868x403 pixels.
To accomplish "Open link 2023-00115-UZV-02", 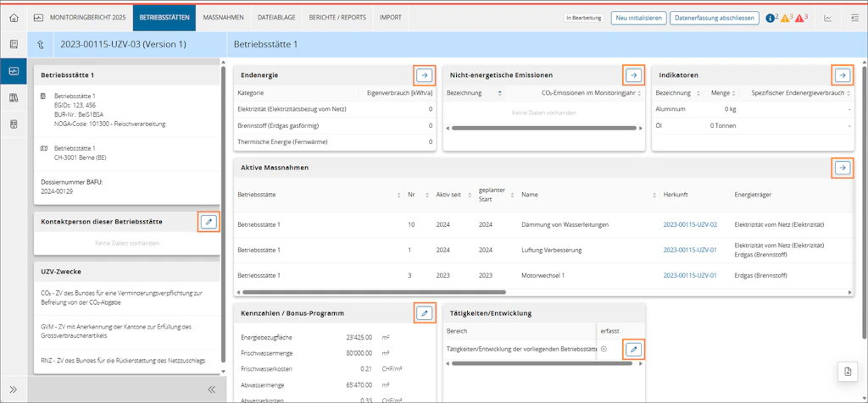I will coord(690,225).
